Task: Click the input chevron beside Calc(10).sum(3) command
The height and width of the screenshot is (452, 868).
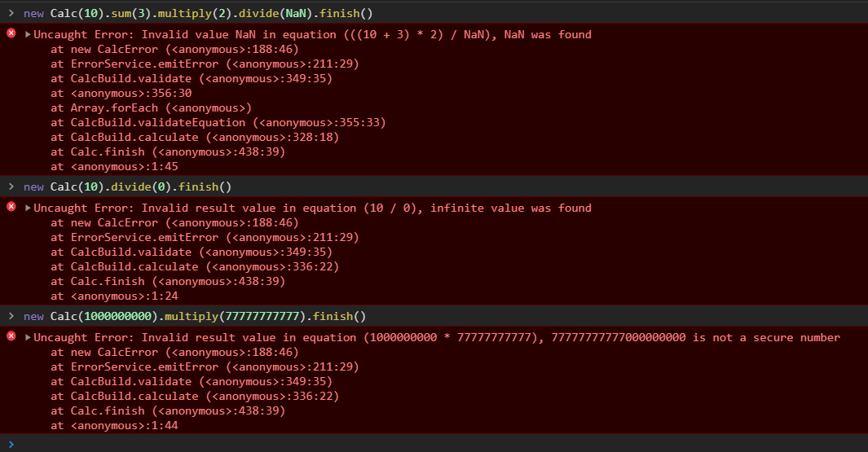Action: [x=11, y=13]
